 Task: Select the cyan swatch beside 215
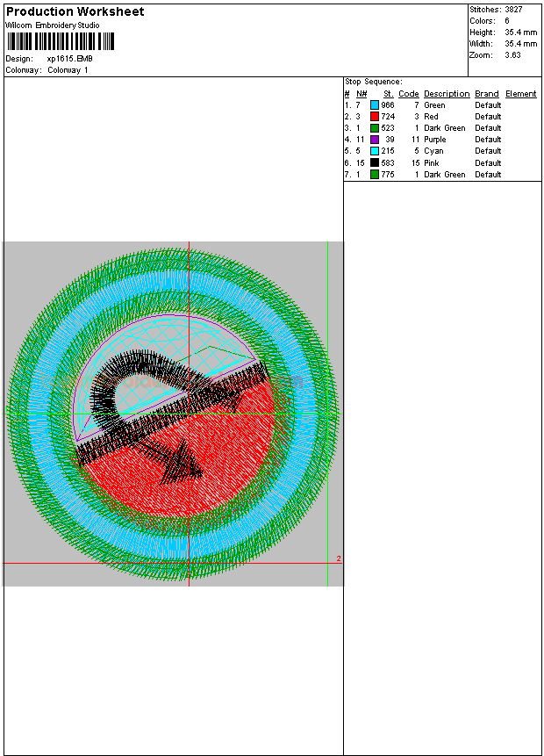(375, 151)
